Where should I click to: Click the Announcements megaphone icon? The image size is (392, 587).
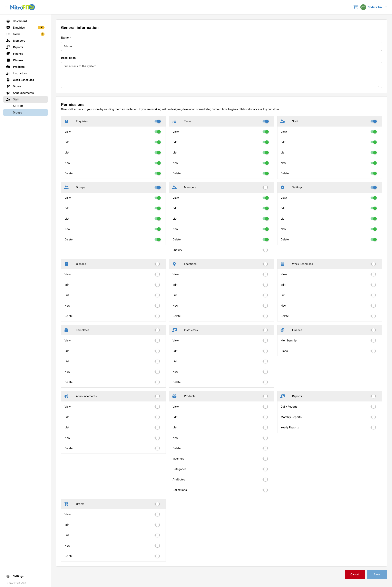pyautogui.click(x=8, y=93)
